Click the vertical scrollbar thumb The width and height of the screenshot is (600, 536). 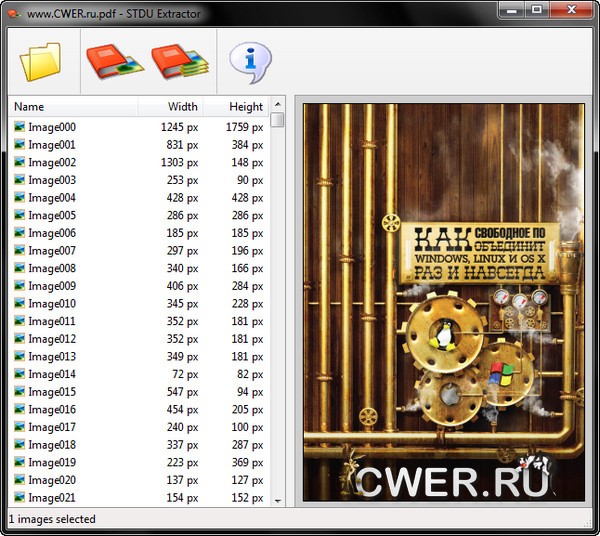coord(277,120)
